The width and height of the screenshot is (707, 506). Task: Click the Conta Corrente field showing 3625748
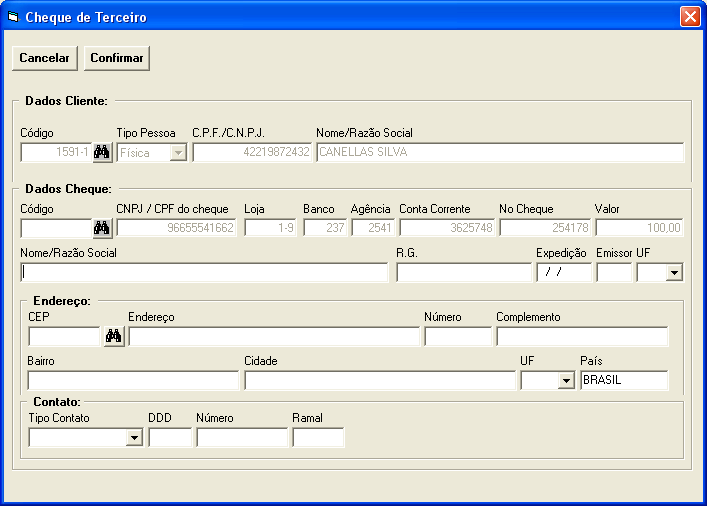(x=447, y=228)
